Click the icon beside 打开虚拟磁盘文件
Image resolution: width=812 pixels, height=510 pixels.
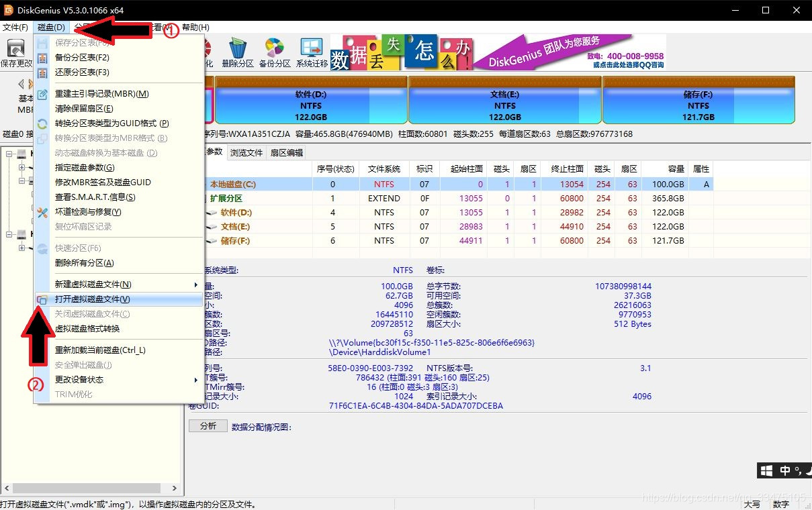(42, 299)
